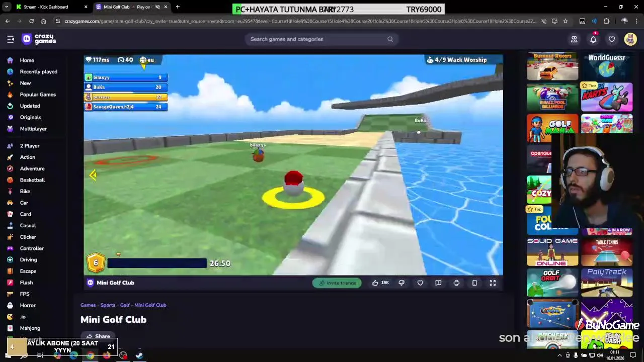644x362 pixels.
Task: Search games and categories field
Action: [x=322, y=39]
